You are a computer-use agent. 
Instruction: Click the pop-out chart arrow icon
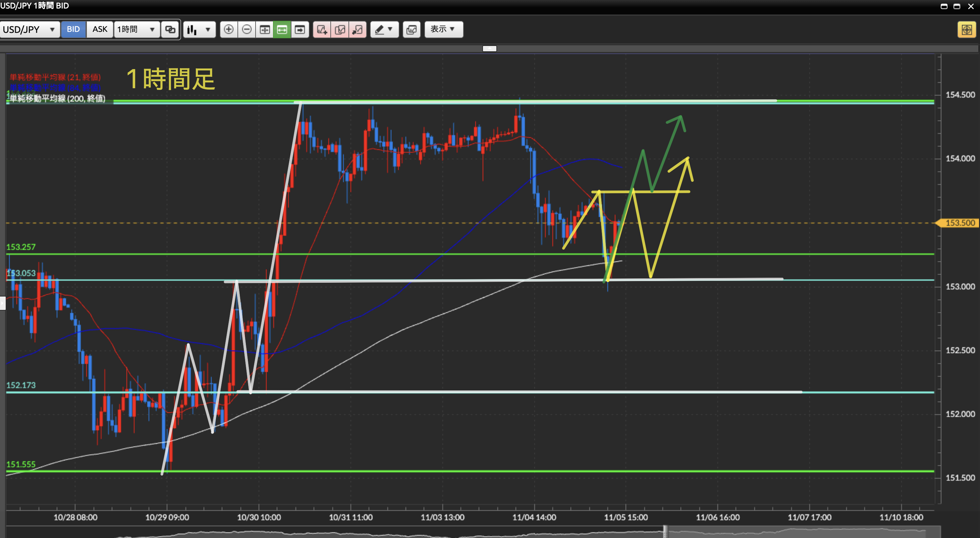pyautogui.click(x=357, y=29)
